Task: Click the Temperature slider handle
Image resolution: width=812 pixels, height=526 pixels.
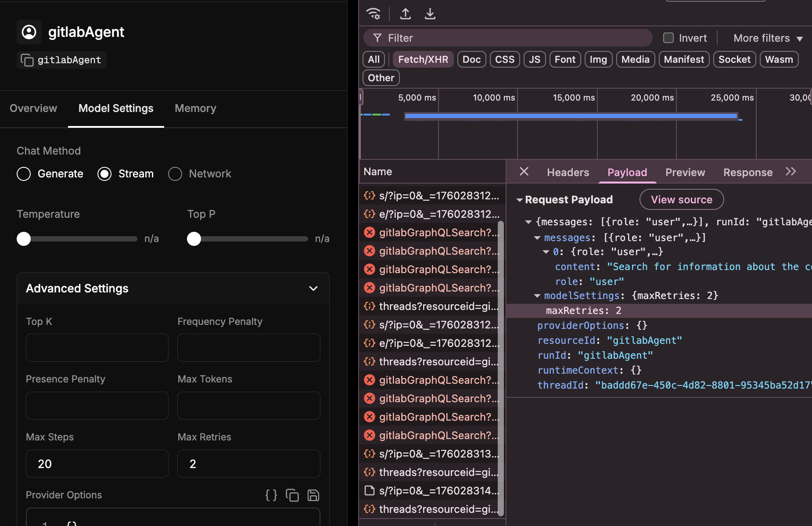Action: [24, 239]
